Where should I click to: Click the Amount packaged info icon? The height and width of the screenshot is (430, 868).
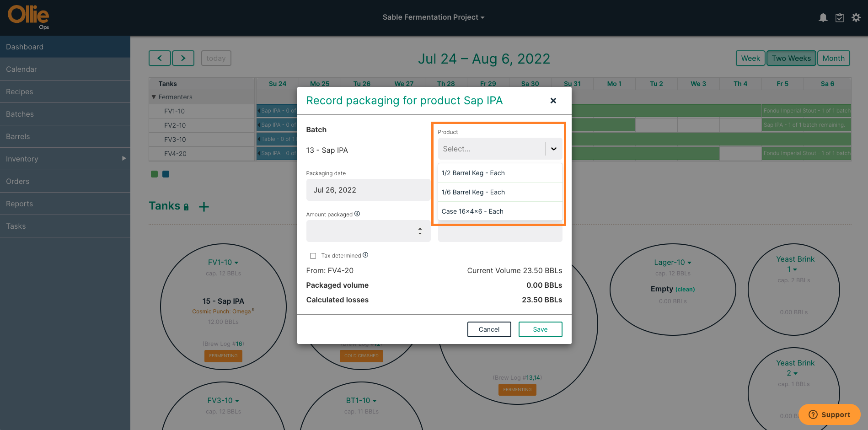tap(357, 214)
